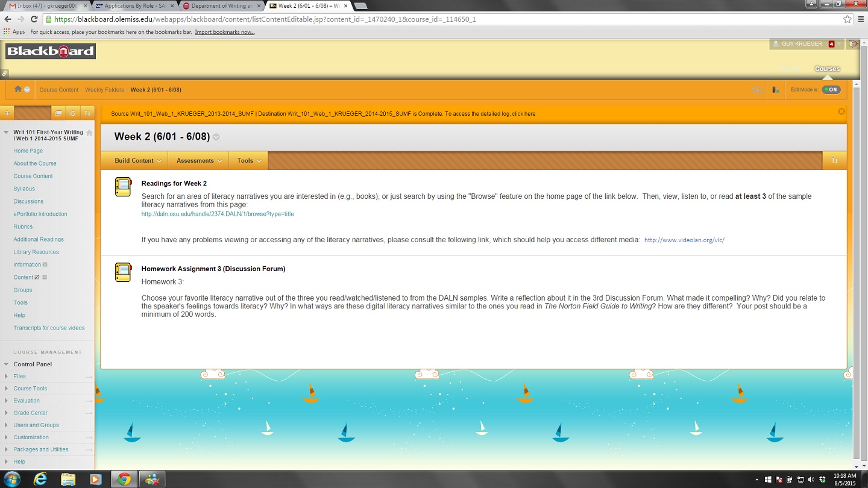This screenshot has width=868, height=488.
Task: Click the add menu item plus icon
Action: pyautogui.click(x=7, y=113)
